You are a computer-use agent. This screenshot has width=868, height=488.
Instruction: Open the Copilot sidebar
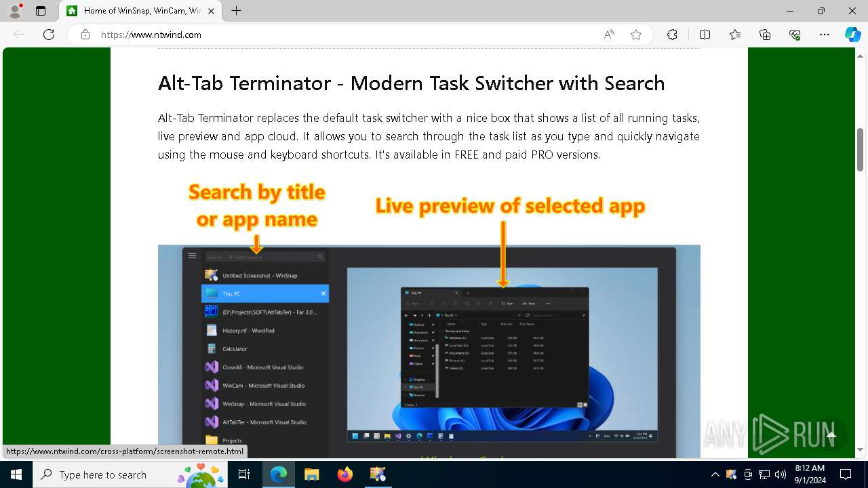point(853,35)
